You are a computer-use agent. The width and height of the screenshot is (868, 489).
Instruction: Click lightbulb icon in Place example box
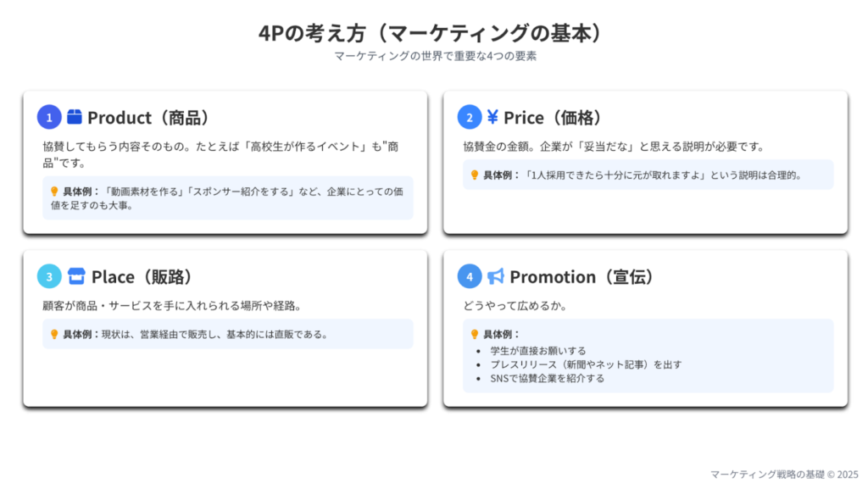click(54, 334)
